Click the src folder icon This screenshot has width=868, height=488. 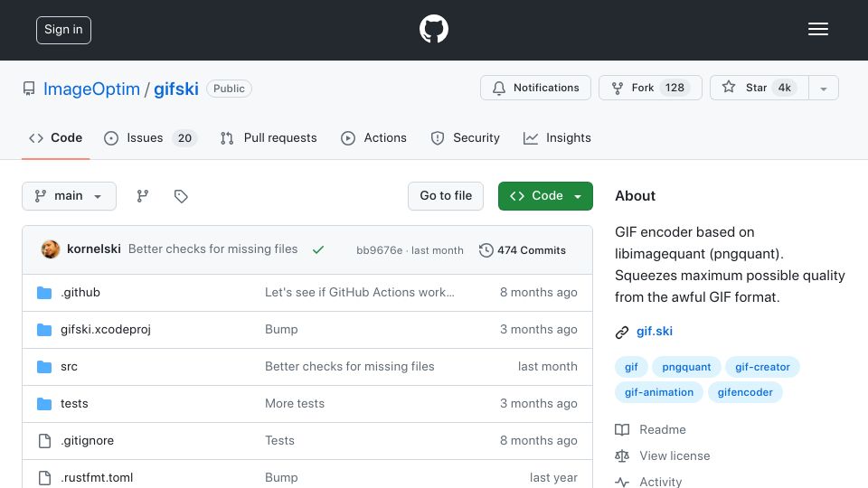(44, 367)
